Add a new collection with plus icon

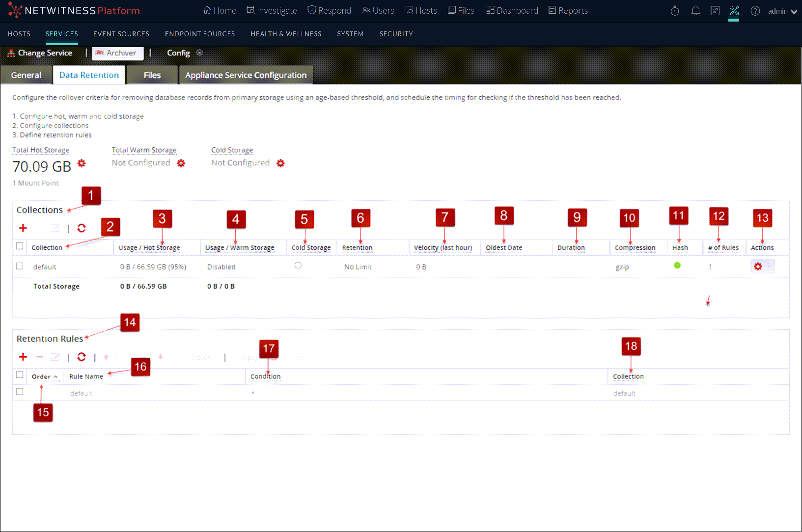click(23, 228)
